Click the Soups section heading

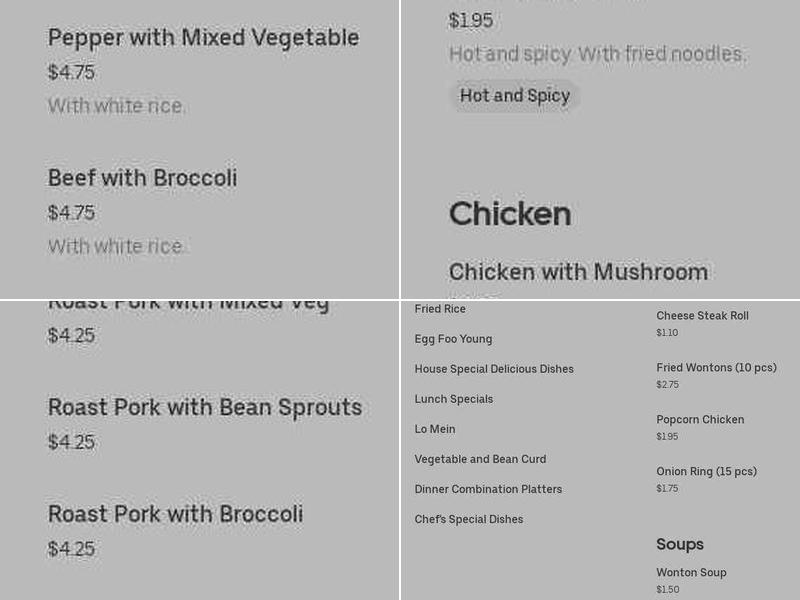tap(680, 544)
